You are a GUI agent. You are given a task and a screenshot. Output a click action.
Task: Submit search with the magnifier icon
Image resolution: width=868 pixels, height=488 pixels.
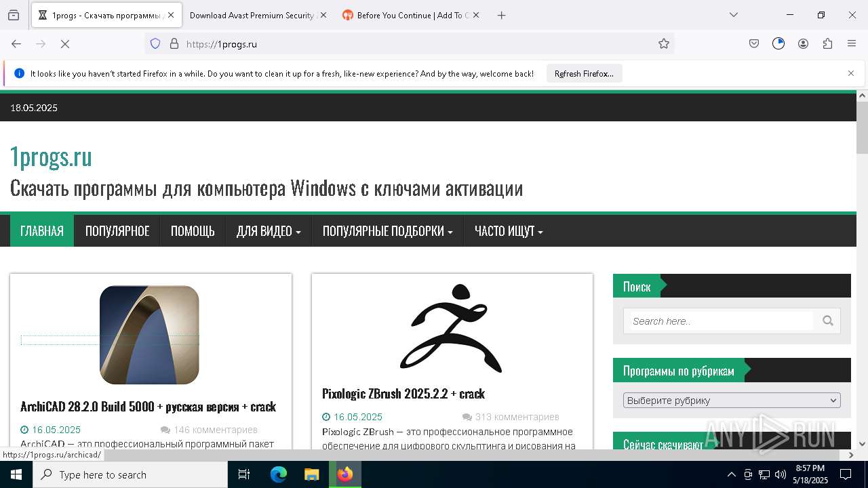828,321
